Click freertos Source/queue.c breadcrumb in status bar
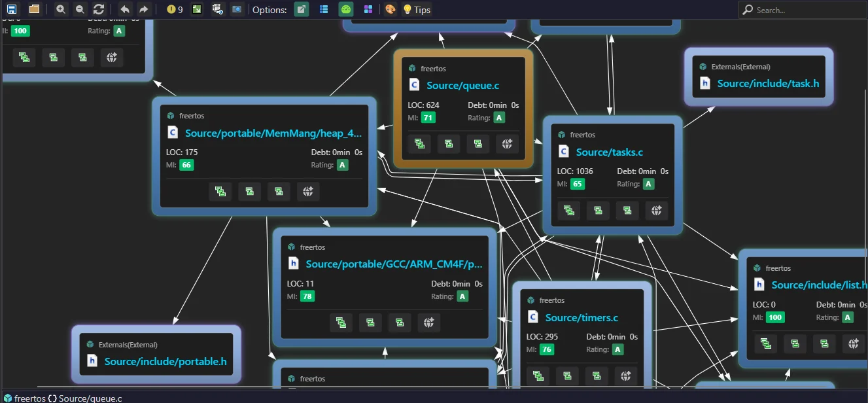 (x=63, y=398)
